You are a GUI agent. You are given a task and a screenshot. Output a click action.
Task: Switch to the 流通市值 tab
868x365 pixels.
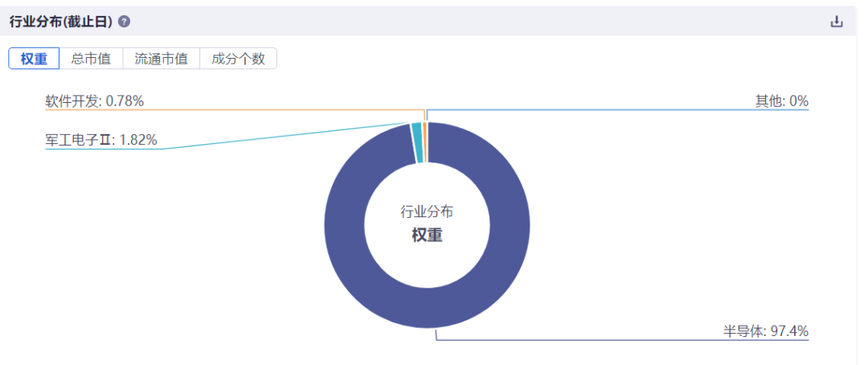click(161, 59)
